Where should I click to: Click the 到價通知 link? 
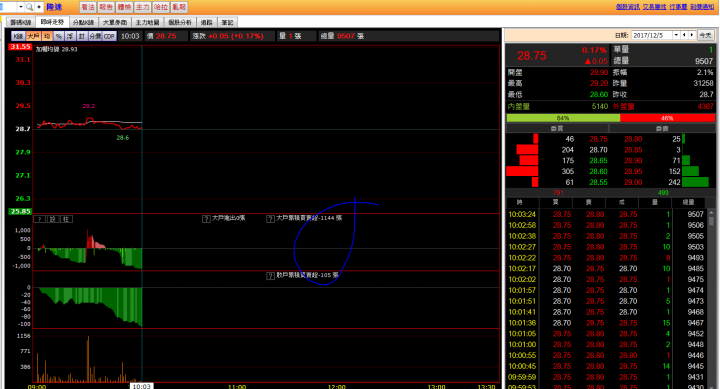(702, 7)
